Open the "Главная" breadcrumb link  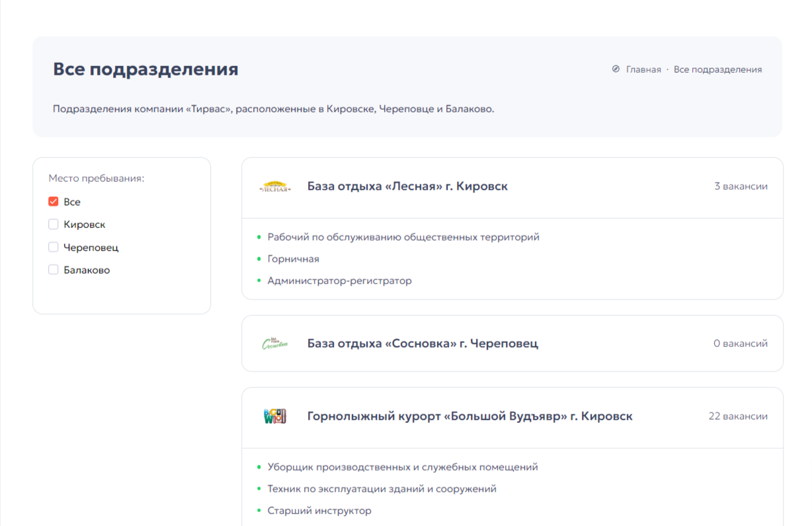pyautogui.click(x=643, y=69)
